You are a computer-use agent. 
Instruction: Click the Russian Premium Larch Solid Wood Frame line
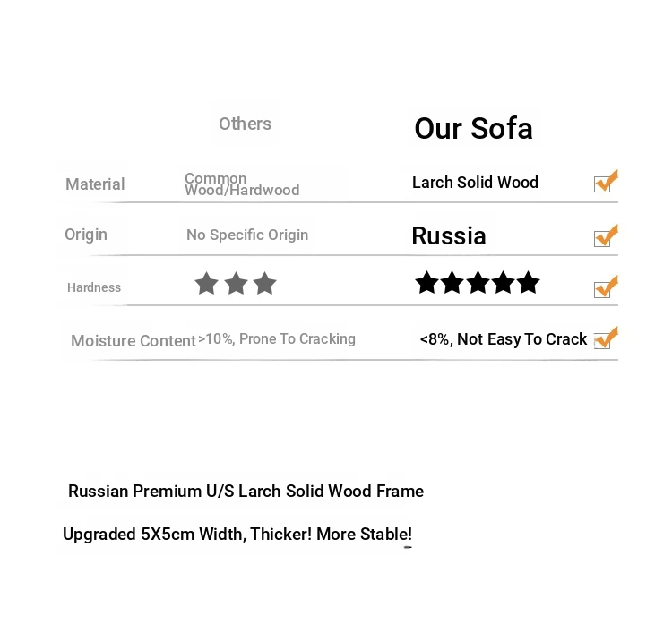pyautogui.click(x=246, y=491)
